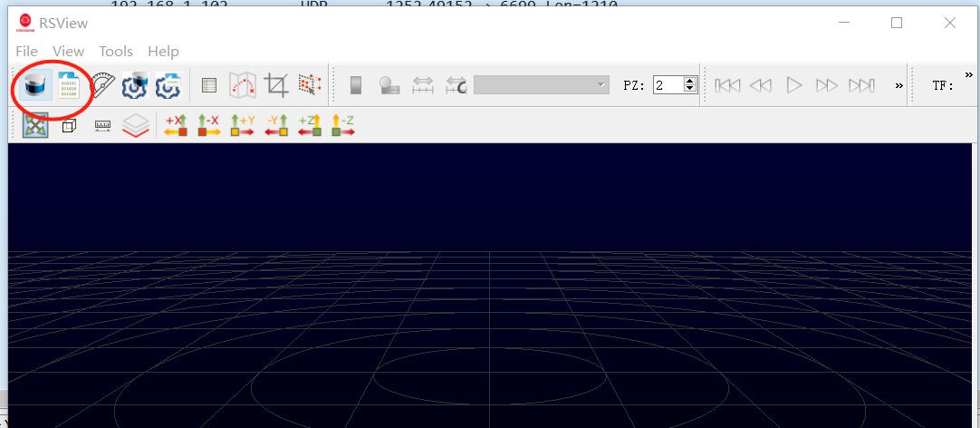Open the disabled color-by dropdown
This screenshot has width=980, height=428.
542,84
